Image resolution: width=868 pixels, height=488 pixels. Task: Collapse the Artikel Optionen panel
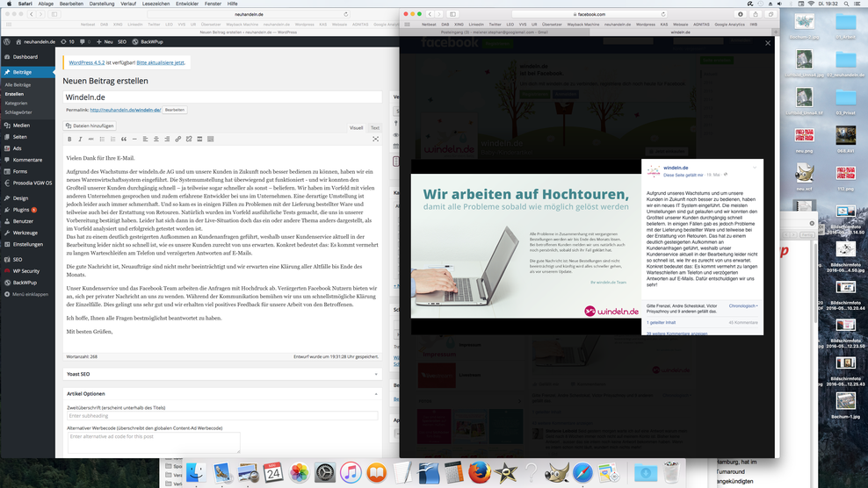pos(376,394)
